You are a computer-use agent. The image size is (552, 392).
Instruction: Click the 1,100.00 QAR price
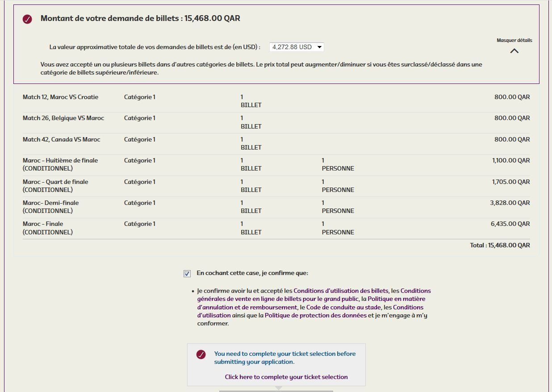[511, 160]
